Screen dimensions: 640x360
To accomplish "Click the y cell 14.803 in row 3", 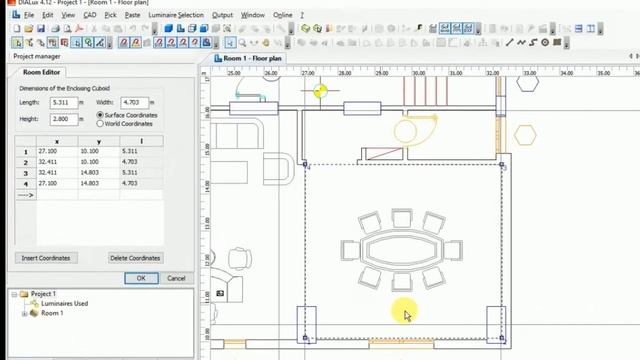I will click(x=99, y=173).
